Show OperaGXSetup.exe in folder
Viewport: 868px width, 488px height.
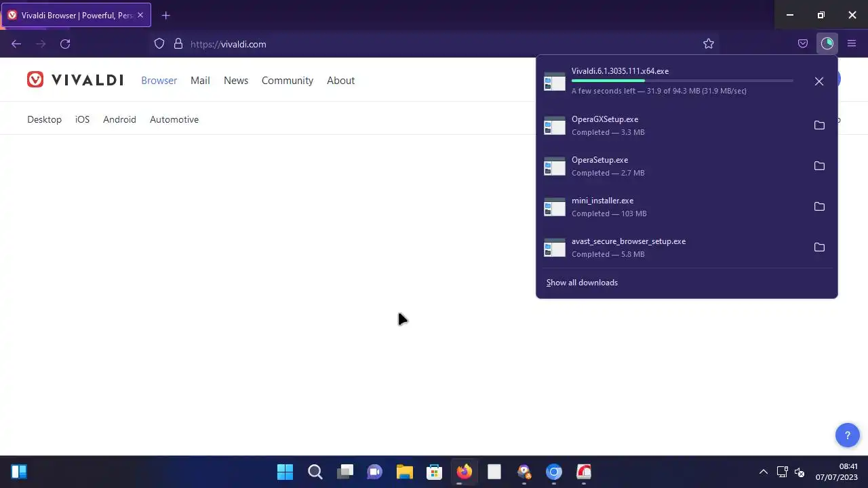[819, 125]
